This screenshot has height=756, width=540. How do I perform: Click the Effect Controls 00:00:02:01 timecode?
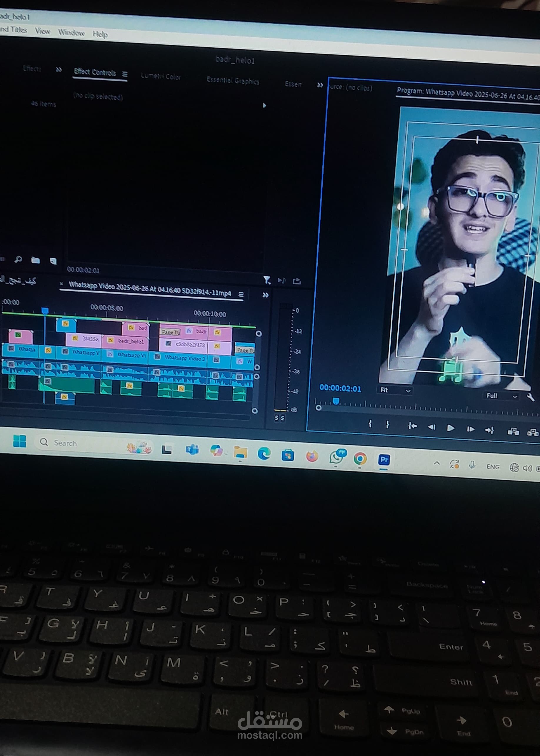(83, 270)
